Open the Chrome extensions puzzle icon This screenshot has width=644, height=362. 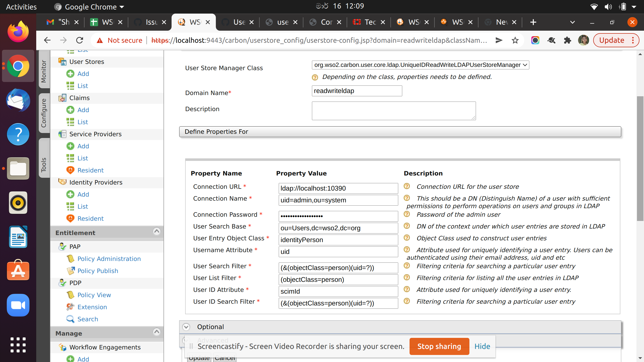coord(567,40)
